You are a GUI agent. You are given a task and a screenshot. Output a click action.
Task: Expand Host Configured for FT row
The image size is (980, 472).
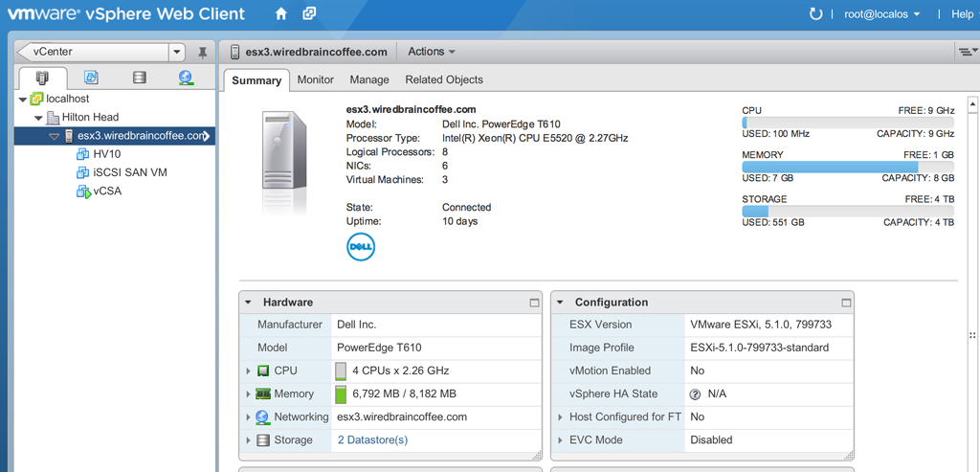tap(561, 417)
